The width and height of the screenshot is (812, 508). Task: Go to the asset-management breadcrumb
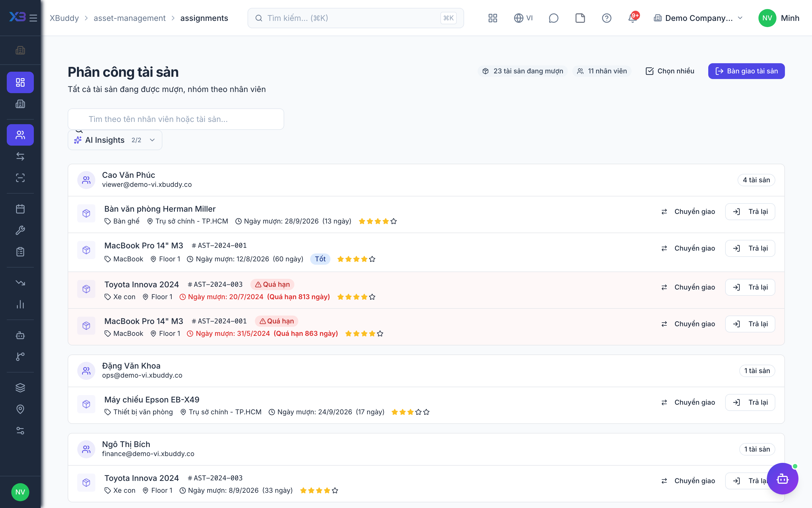tap(129, 18)
